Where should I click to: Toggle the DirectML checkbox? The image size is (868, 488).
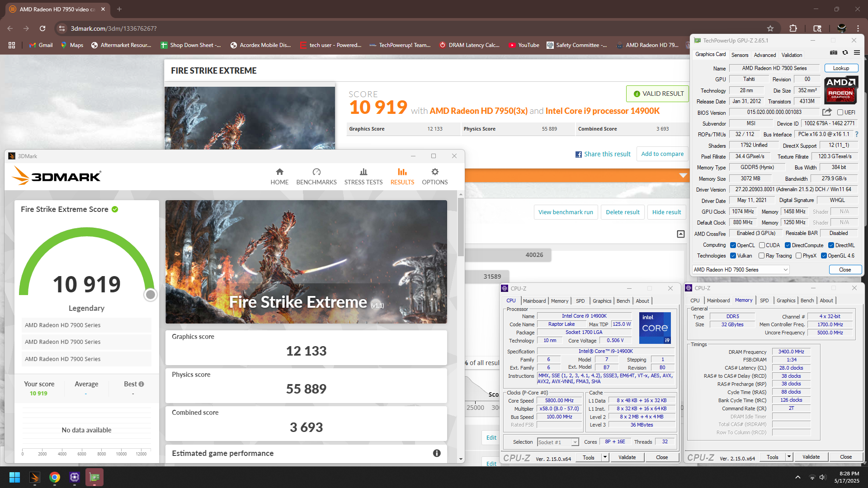click(831, 245)
